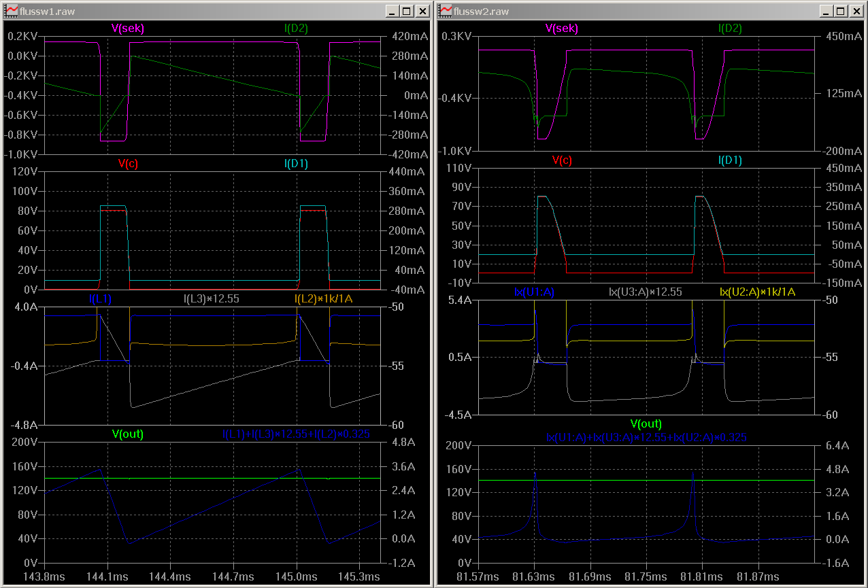Select the I(L2)*1k/1A trace label

coord(323,298)
